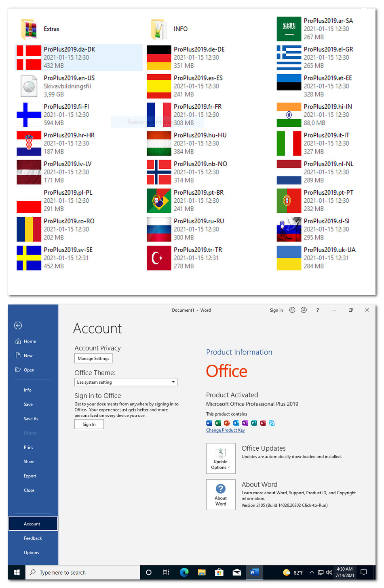Click the smiley feedback icon in Word

click(292, 310)
